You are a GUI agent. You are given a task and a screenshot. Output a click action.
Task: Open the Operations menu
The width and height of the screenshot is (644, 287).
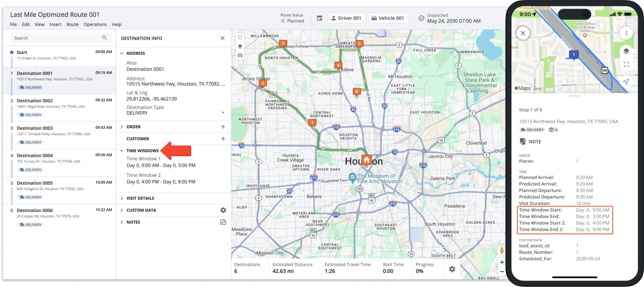pyautogui.click(x=95, y=24)
